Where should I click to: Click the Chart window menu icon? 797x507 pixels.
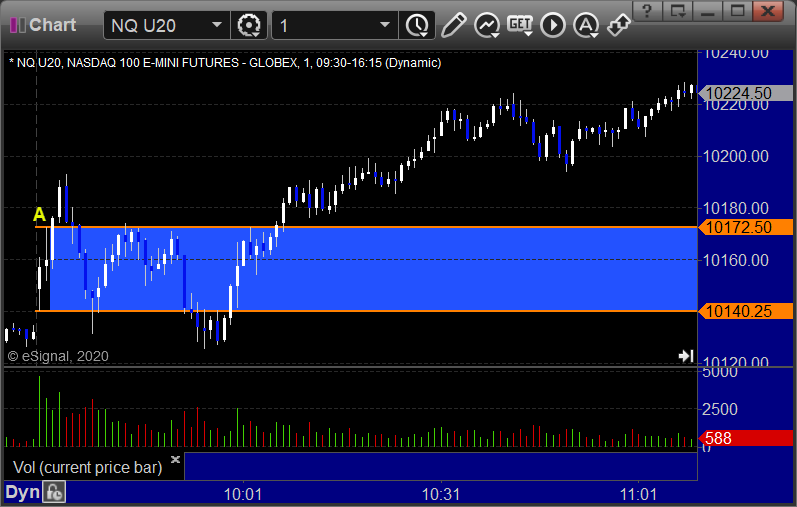tap(18, 25)
